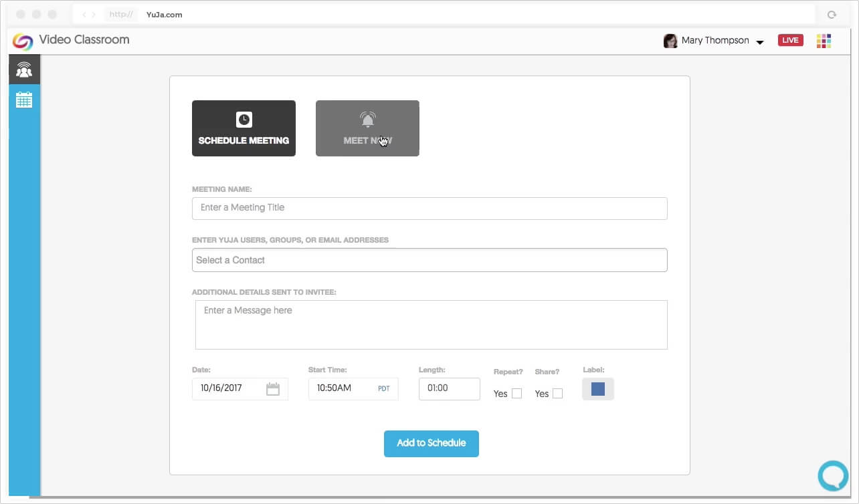Image resolution: width=859 pixels, height=504 pixels.
Task: Pick the blue Label color swatch
Action: coord(598,389)
